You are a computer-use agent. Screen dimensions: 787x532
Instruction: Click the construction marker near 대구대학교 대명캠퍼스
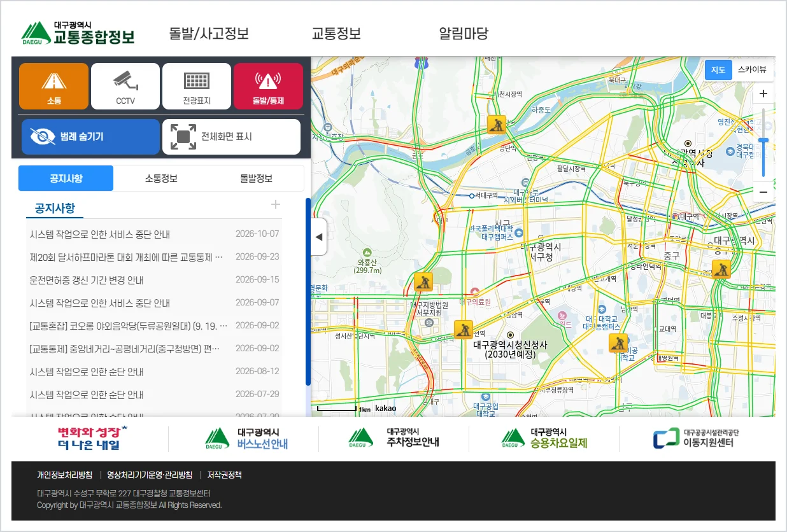click(x=618, y=343)
